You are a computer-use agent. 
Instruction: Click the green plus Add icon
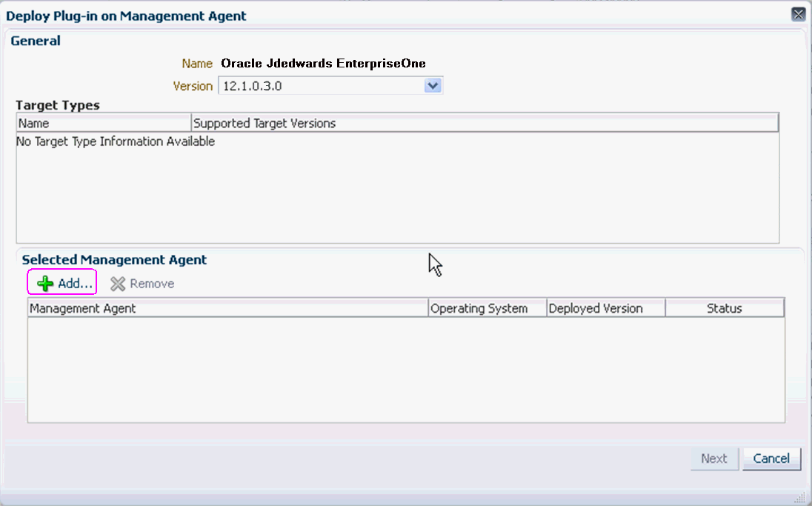click(46, 283)
